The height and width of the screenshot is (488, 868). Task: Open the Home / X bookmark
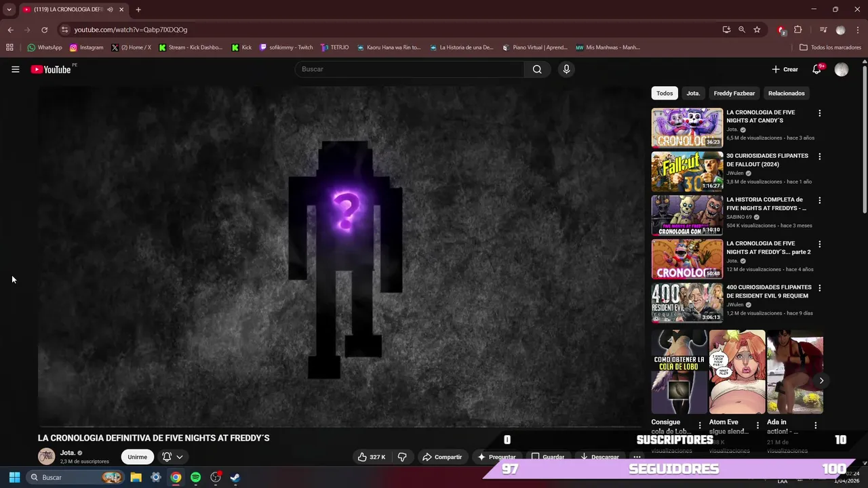[131, 47]
